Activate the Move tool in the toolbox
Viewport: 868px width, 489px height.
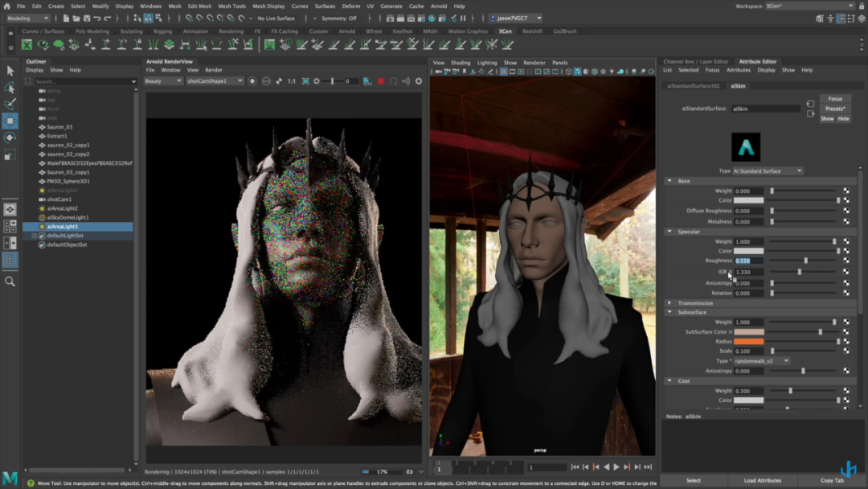10,121
